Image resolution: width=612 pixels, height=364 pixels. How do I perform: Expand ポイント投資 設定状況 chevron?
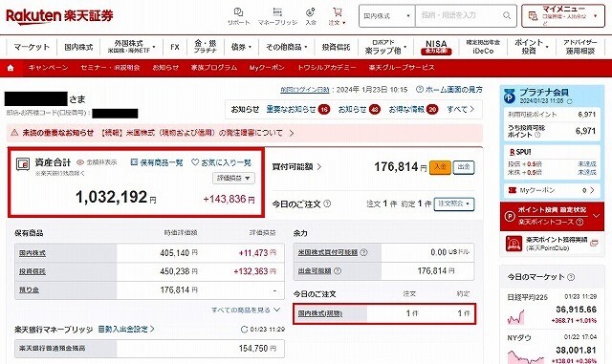point(597,216)
